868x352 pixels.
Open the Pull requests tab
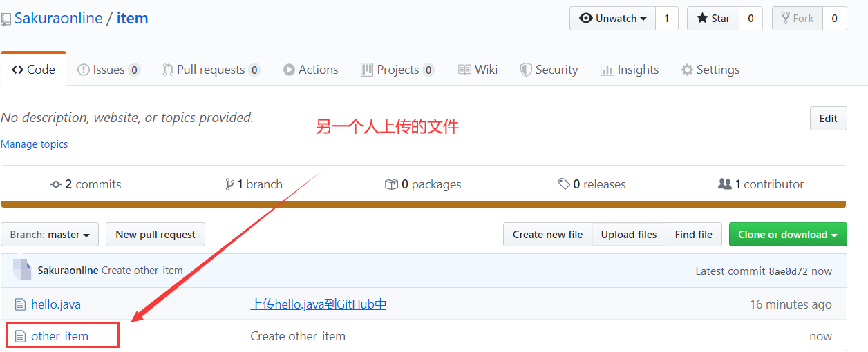tap(211, 70)
